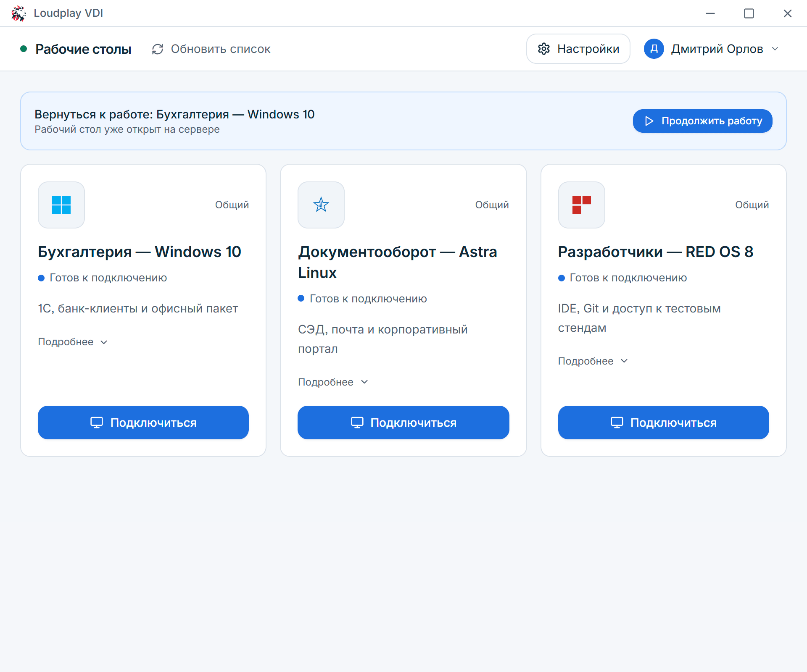807x672 pixels.
Task: Click the Windows logo icon on Бухгалтерия card
Action: 61,205
